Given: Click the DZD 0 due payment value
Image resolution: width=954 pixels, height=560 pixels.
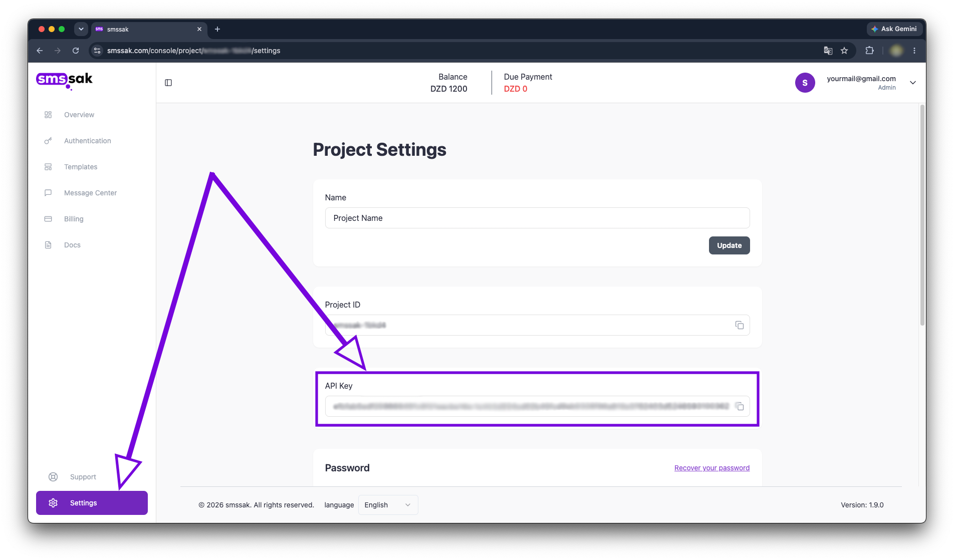Looking at the screenshot, I should click(x=516, y=89).
